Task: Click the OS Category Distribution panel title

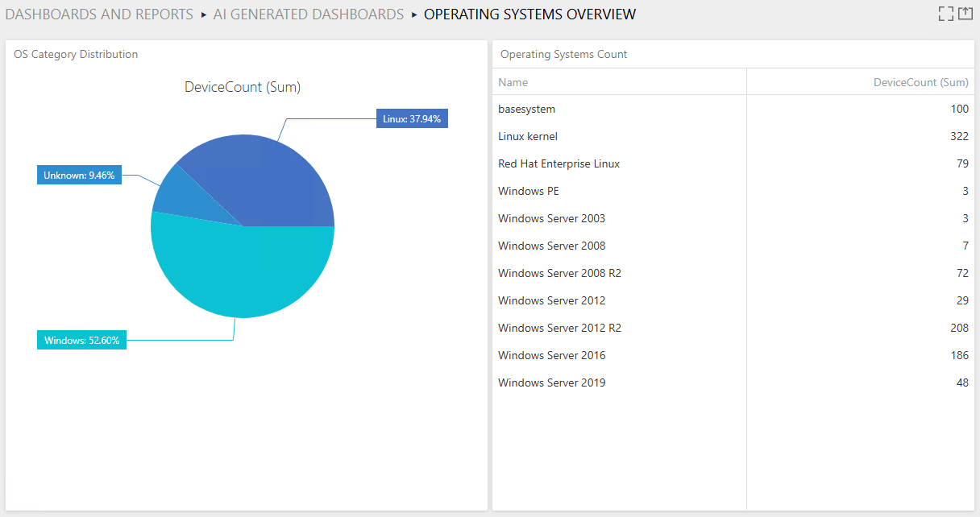Action: [x=76, y=54]
